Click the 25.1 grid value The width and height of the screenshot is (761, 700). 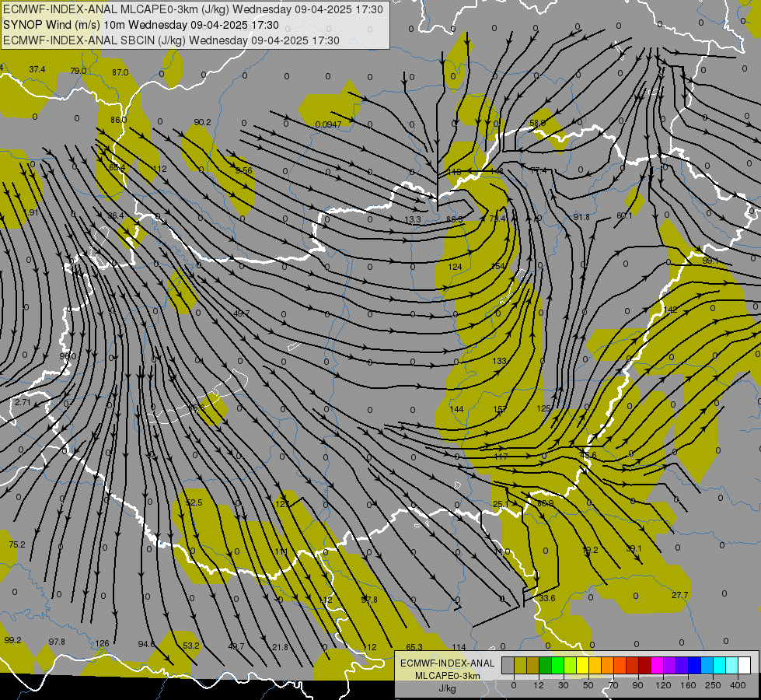click(x=501, y=504)
